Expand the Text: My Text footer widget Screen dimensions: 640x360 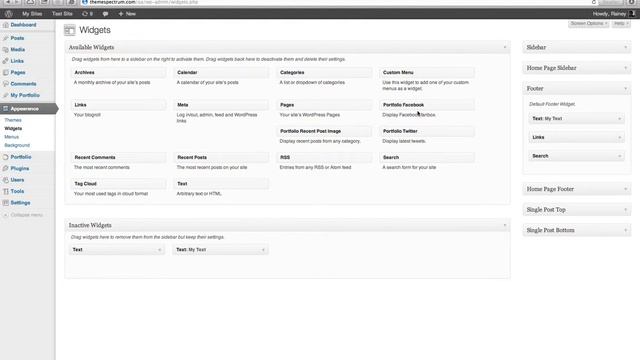(x=619, y=119)
